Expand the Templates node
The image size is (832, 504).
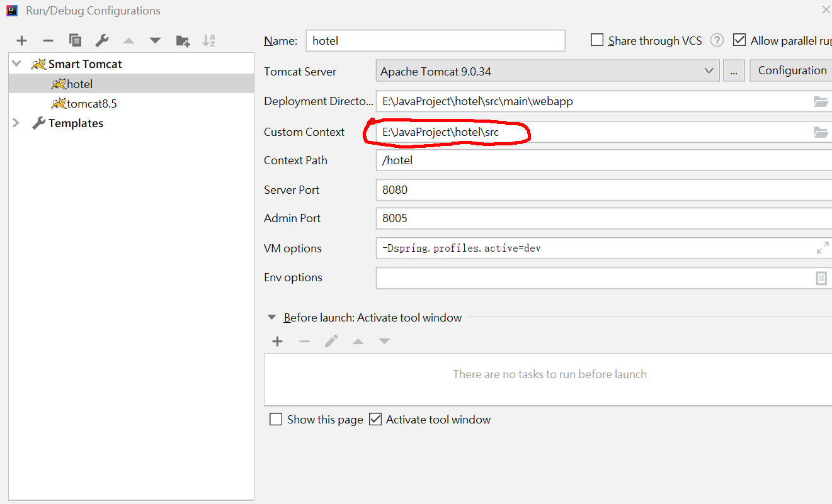16,123
